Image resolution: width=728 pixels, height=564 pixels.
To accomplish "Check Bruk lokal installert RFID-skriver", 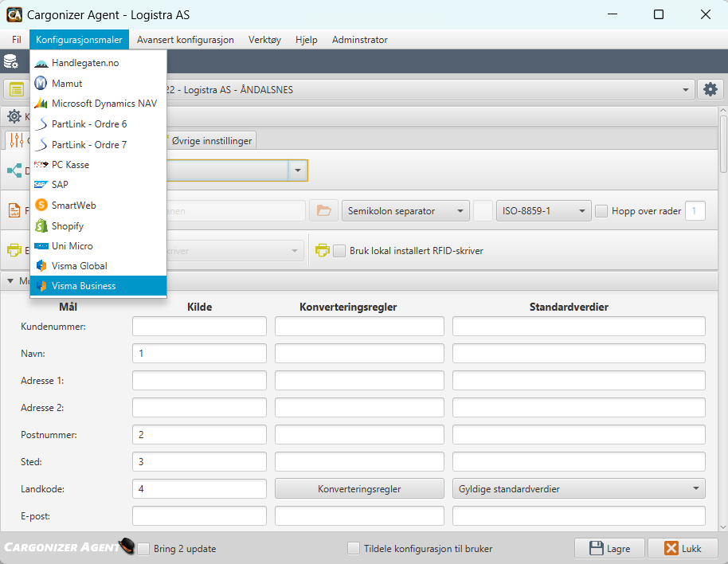I will 339,250.
